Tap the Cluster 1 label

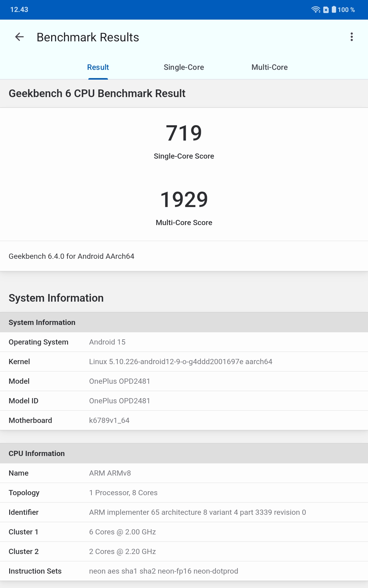click(x=24, y=532)
